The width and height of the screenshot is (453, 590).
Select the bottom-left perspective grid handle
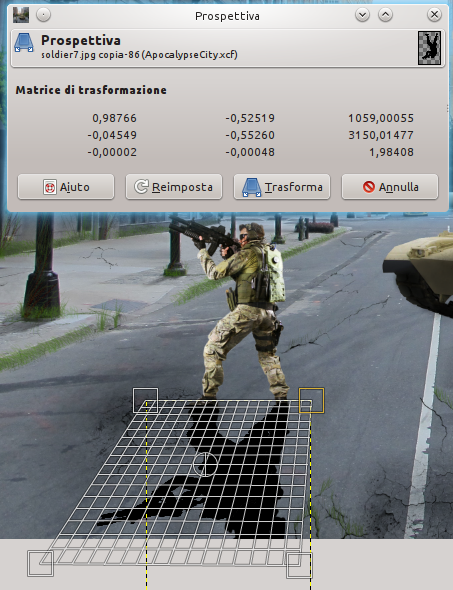[40, 563]
